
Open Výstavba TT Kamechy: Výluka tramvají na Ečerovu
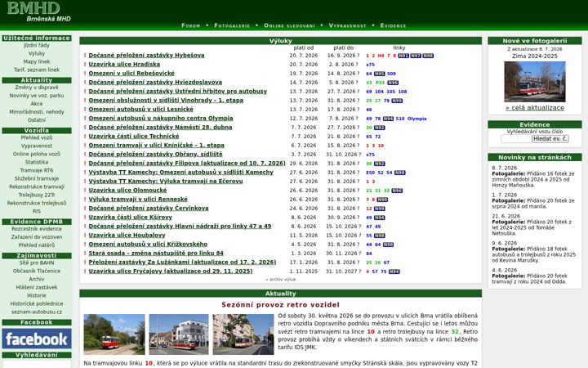coord(165,182)
